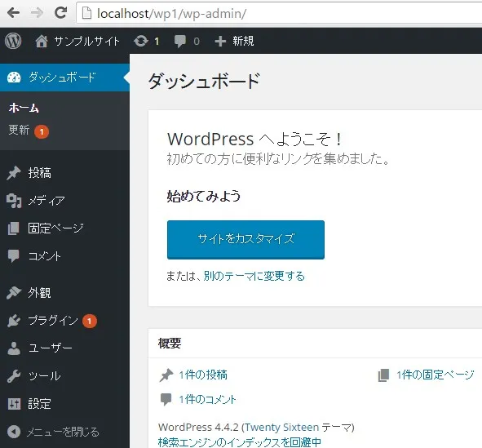Click the paintbrush icon for 外観
Image resolution: width=482 pixels, height=448 pixels.
point(14,293)
